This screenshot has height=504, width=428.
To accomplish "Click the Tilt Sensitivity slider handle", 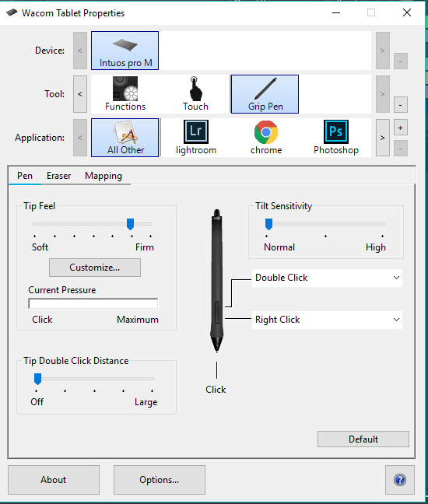I will (x=268, y=224).
